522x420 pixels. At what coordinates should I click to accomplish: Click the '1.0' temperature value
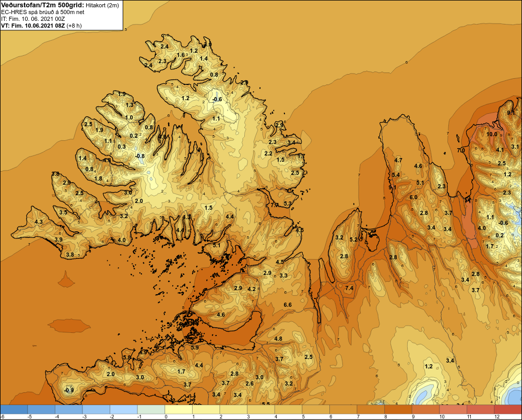pyautogui.click(x=129, y=117)
